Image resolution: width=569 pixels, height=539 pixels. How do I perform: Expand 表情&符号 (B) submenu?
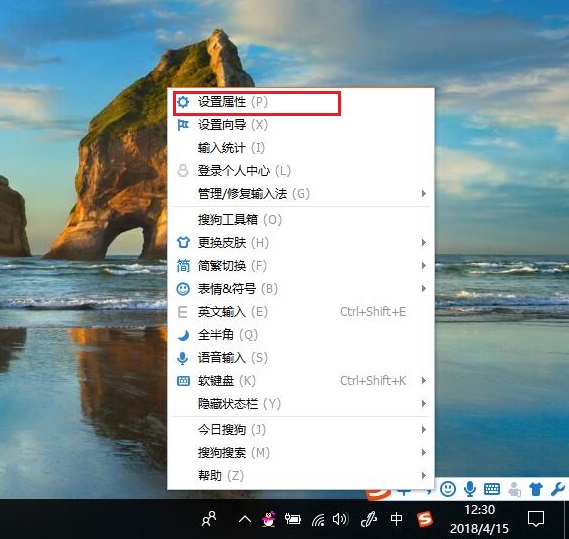(301, 289)
